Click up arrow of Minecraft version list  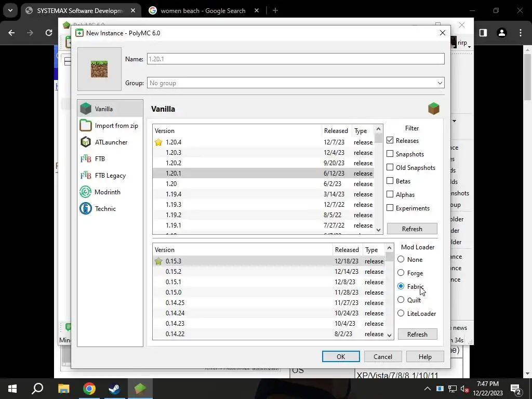coord(379,129)
